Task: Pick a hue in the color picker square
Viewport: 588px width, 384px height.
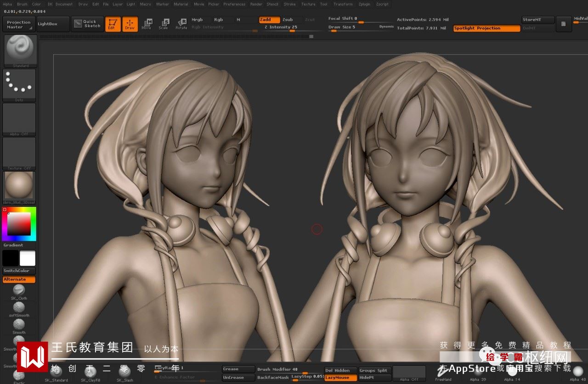Action: point(19,223)
